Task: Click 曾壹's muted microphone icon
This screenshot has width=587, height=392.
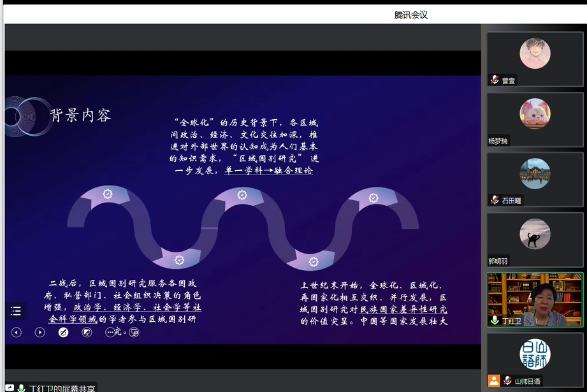Action: coord(495,80)
